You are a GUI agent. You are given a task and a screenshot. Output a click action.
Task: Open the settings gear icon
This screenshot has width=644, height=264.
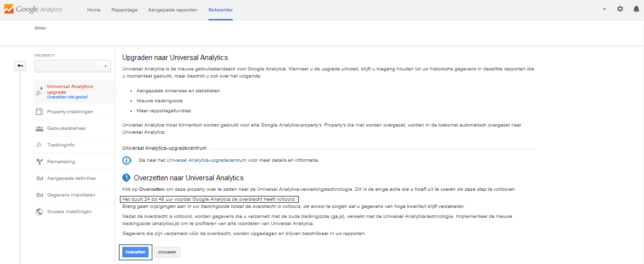coord(620,9)
